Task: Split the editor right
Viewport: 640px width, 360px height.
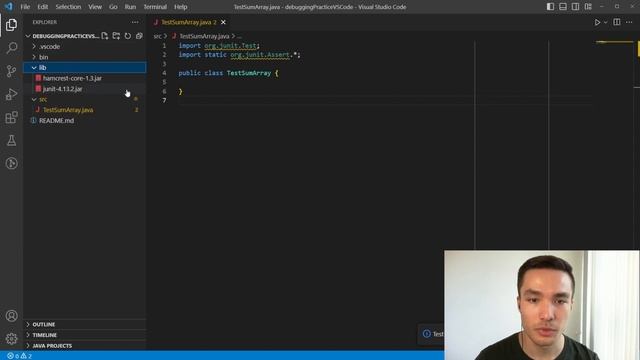Action: click(x=617, y=22)
